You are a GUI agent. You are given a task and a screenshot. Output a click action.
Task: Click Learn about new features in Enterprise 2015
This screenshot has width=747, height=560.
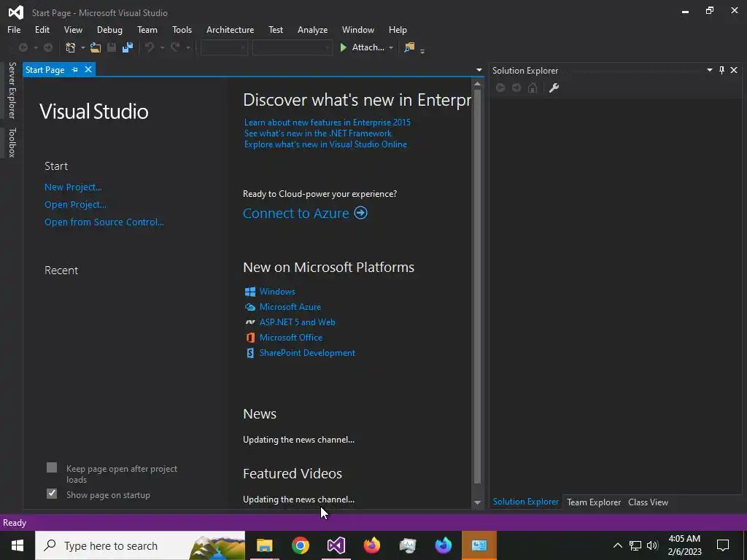click(328, 122)
